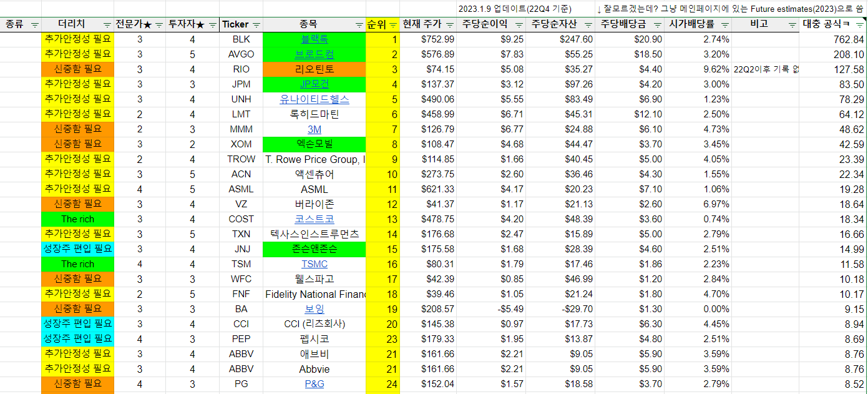Select the COST ticker cell
The image size is (868, 394).
(x=241, y=219)
